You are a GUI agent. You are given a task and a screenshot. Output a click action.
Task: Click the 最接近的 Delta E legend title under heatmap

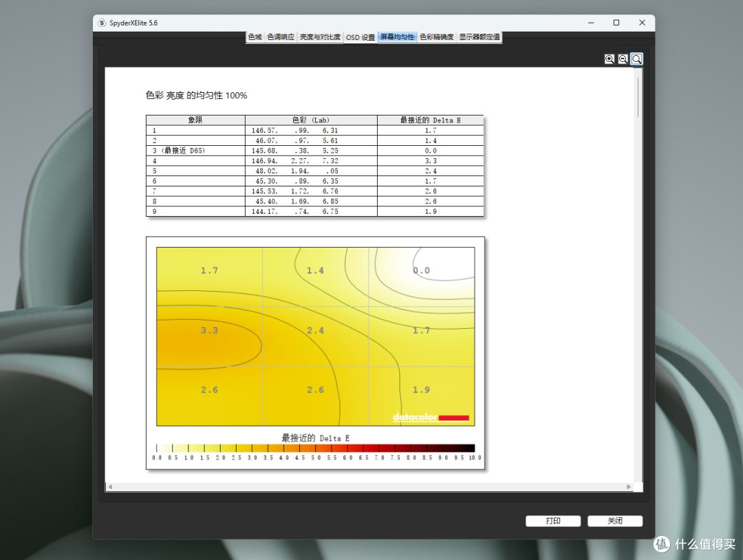click(x=316, y=438)
